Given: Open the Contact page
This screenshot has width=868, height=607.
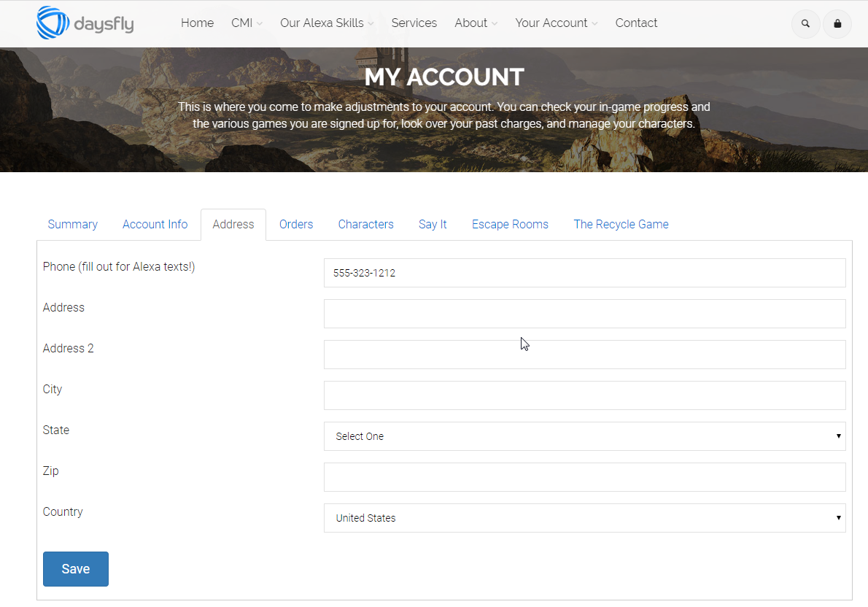Looking at the screenshot, I should (x=636, y=23).
